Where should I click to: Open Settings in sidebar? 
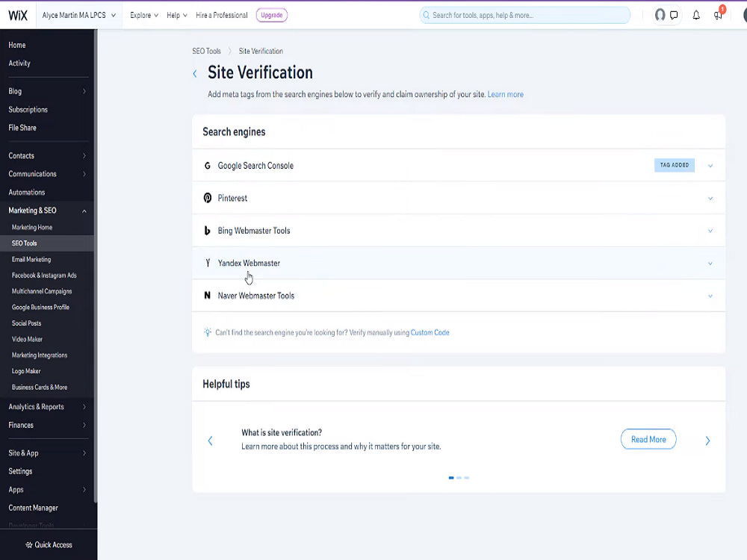(x=20, y=471)
